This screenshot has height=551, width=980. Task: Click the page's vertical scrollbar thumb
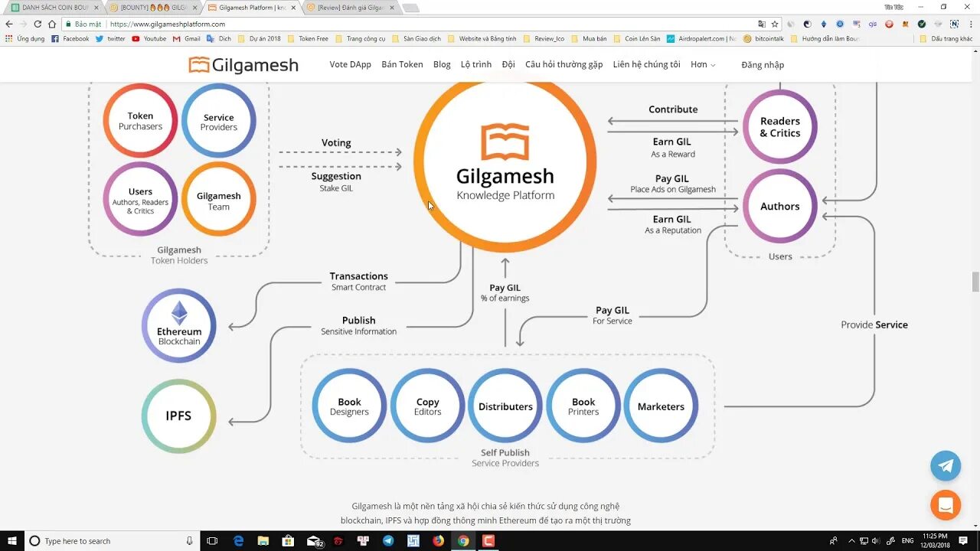[975, 282]
